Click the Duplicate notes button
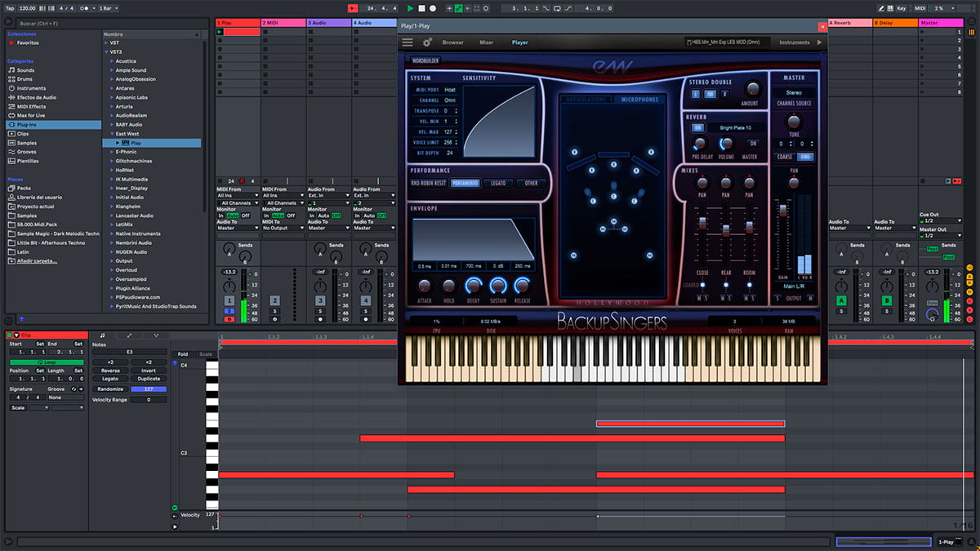This screenshot has width=980, height=551. tap(149, 379)
